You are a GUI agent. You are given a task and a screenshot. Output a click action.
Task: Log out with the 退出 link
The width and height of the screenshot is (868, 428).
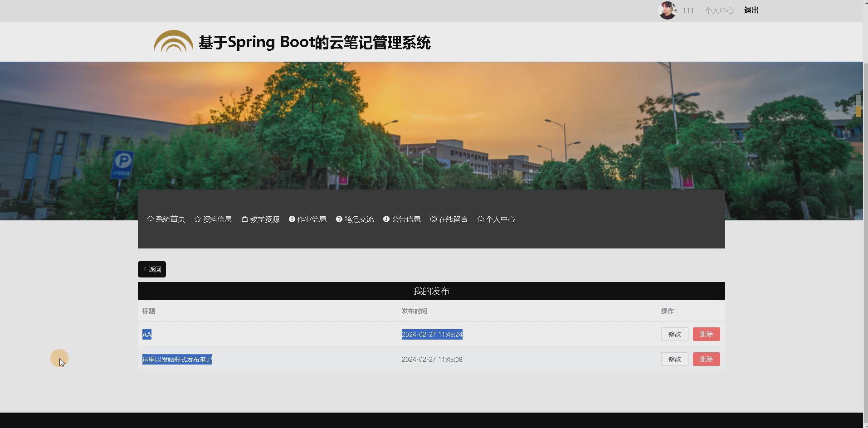pos(751,10)
